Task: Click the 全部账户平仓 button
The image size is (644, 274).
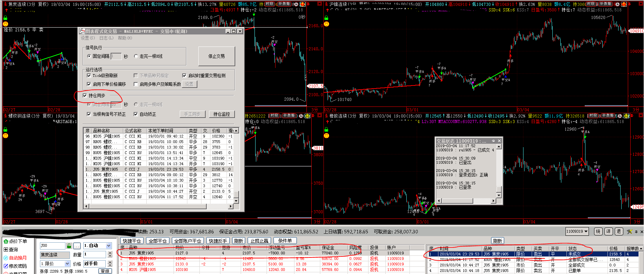Action: (x=188, y=241)
